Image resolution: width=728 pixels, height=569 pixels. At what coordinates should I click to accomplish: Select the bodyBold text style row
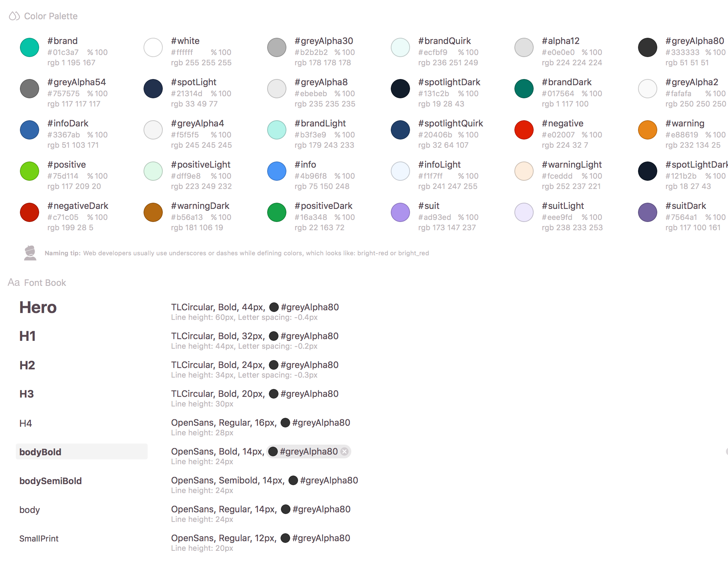pyautogui.click(x=82, y=451)
